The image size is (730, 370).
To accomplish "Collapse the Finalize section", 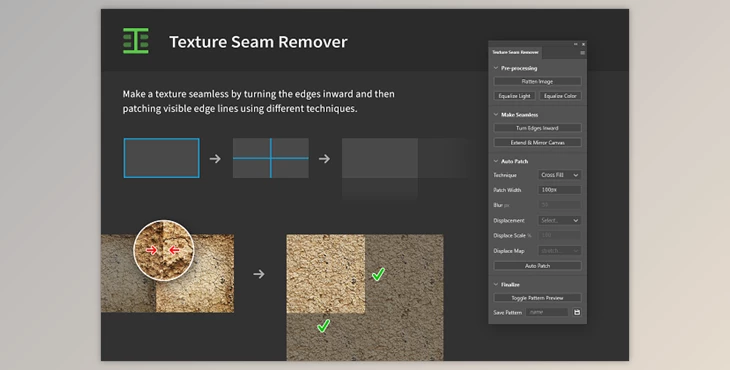I will coord(496,284).
